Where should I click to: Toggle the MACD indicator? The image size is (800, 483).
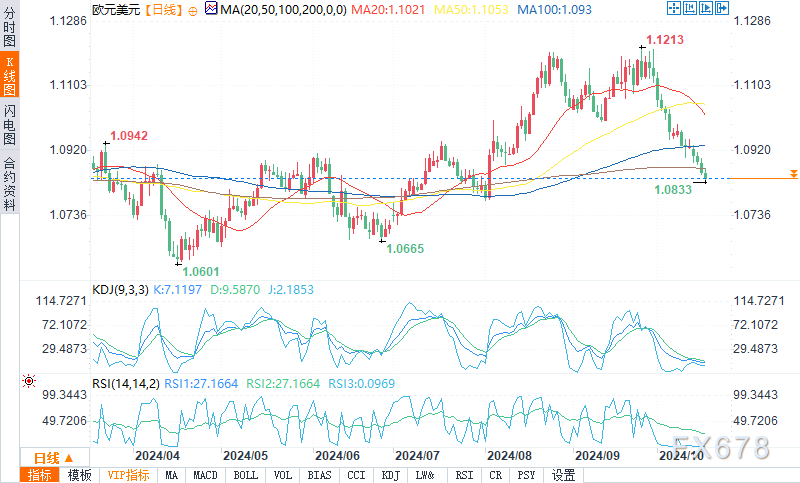click(x=206, y=475)
